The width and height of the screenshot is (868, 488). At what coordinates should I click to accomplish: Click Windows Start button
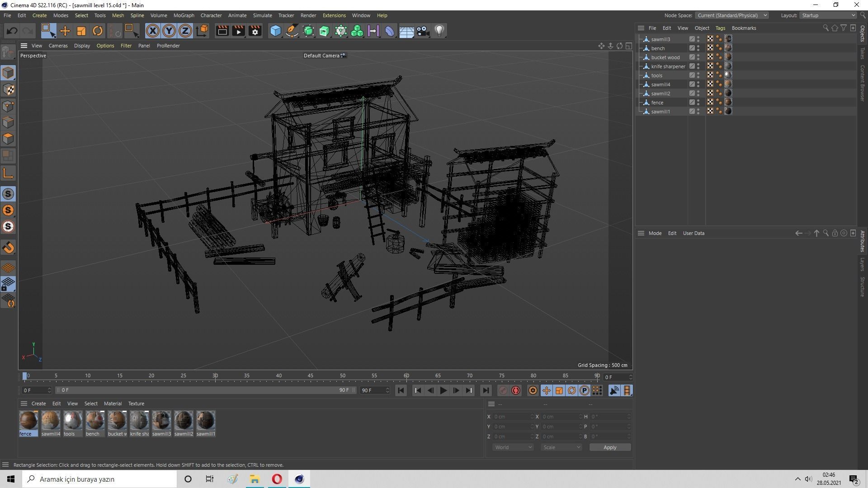click(11, 479)
